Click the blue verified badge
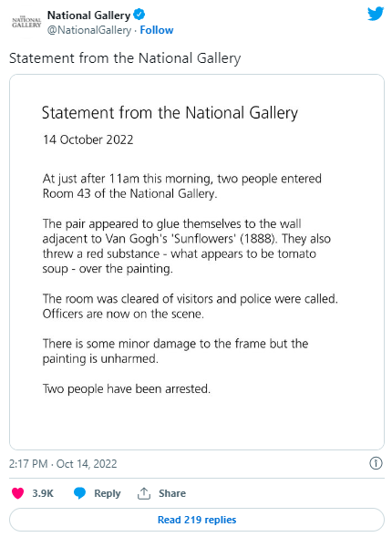392x537 pixels. [139, 15]
